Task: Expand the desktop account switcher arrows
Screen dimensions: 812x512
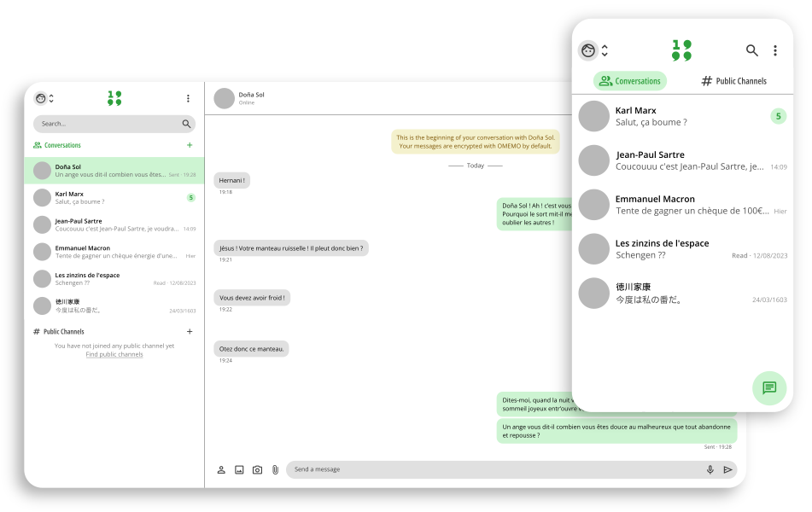Action: click(51, 98)
